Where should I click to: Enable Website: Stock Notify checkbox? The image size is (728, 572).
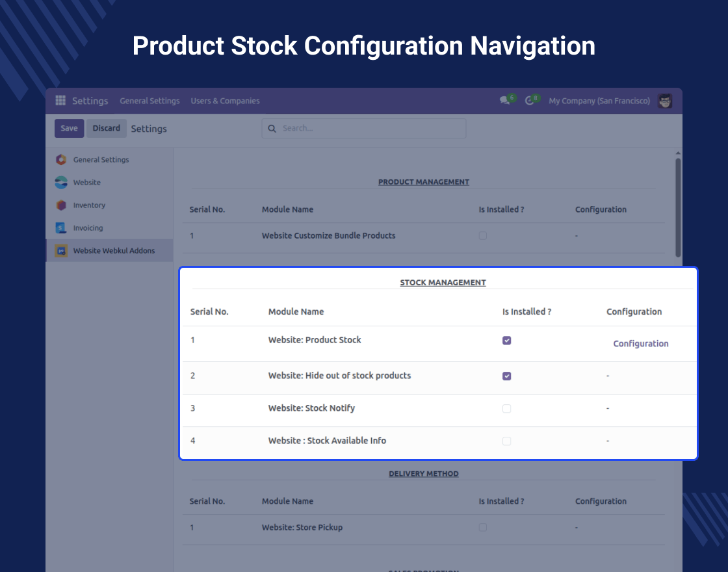506,409
